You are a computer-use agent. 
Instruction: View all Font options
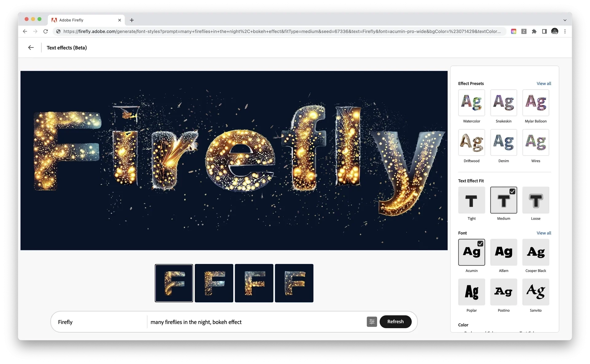pos(544,233)
